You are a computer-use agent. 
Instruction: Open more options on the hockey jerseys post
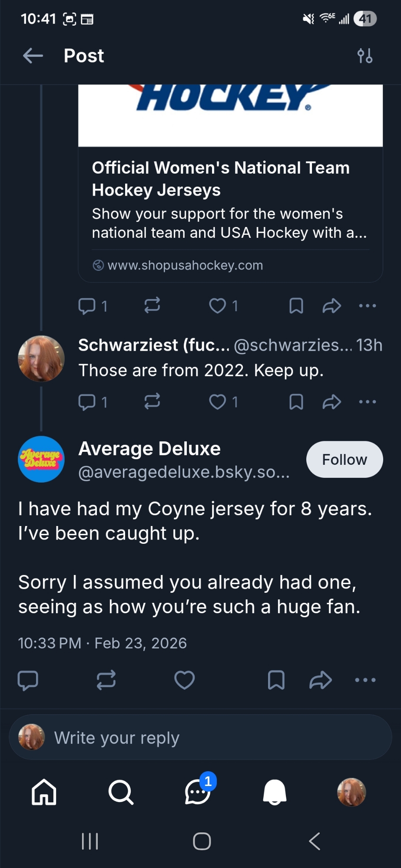point(368,306)
